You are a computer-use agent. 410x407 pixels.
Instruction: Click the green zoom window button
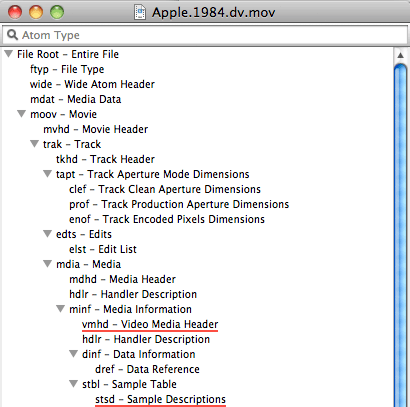click(x=57, y=12)
